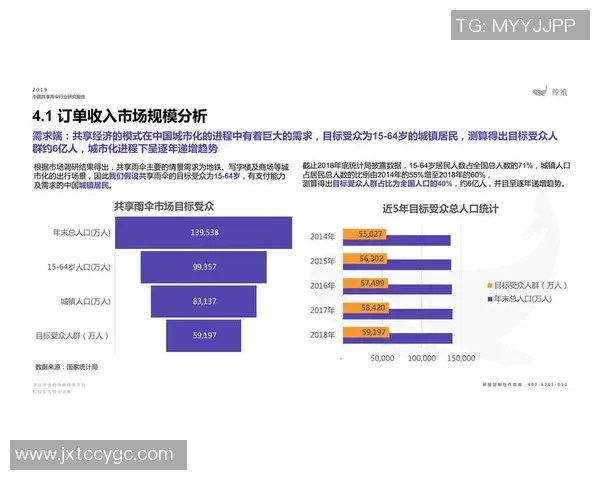Click the 2017年 axis label
This screenshot has height=480, width=600.
322,310
